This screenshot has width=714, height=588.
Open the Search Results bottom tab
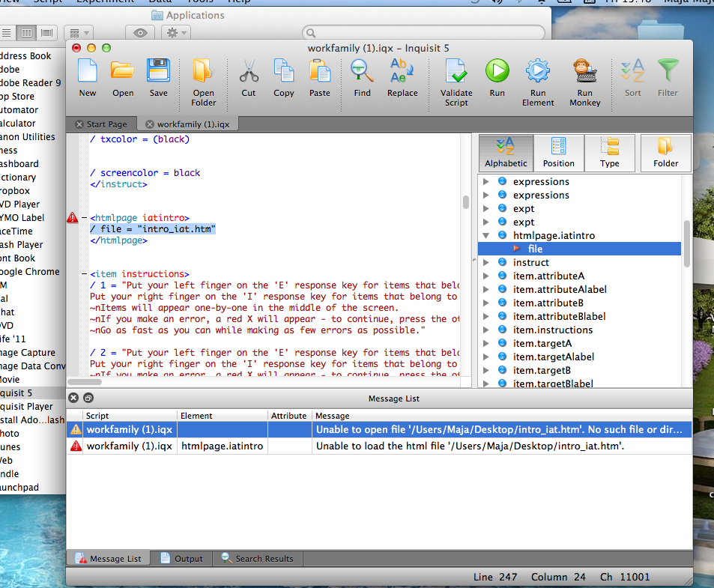click(258, 559)
